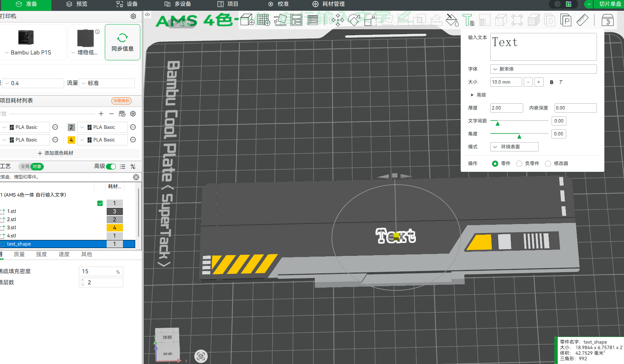The width and height of the screenshot is (624, 364).
Task: Open filament 2 PLA Basic dropdown
Action: click(x=103, y=127)
